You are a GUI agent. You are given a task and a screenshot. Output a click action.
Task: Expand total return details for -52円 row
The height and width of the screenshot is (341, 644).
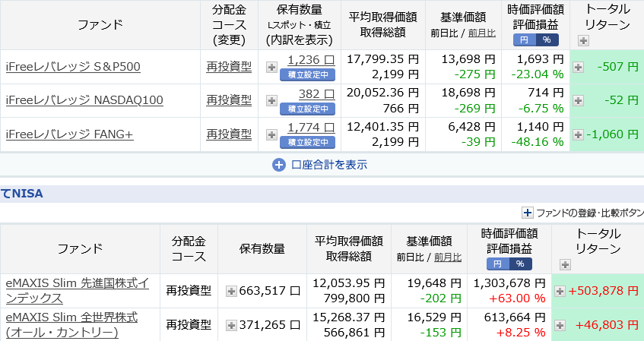coord(579,100)
